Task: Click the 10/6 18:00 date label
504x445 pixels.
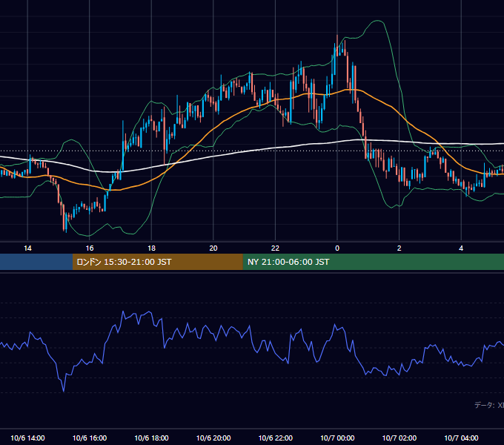Action: pyautogui.click(x=151, y=438)
